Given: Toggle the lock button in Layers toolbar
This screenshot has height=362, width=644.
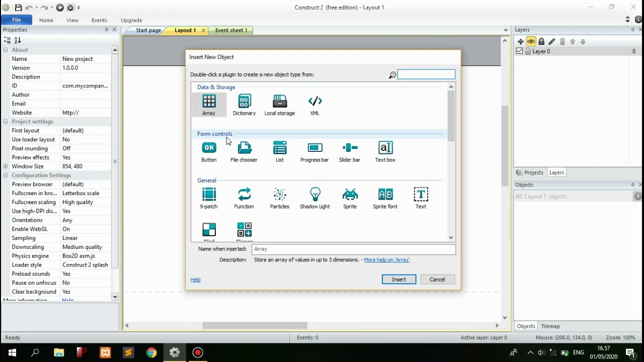Looking at the screenshot, I should click(541, 42).
